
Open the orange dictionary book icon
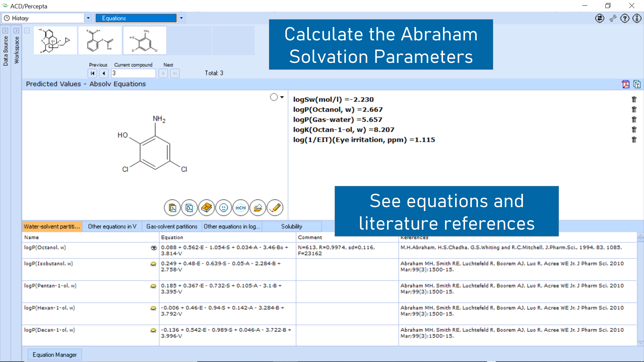point(206,208)
